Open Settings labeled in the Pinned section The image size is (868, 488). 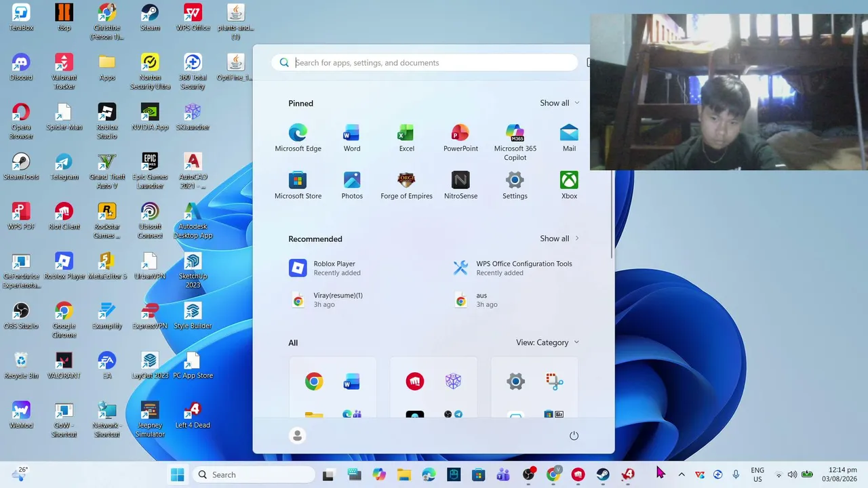pos(515,185)
